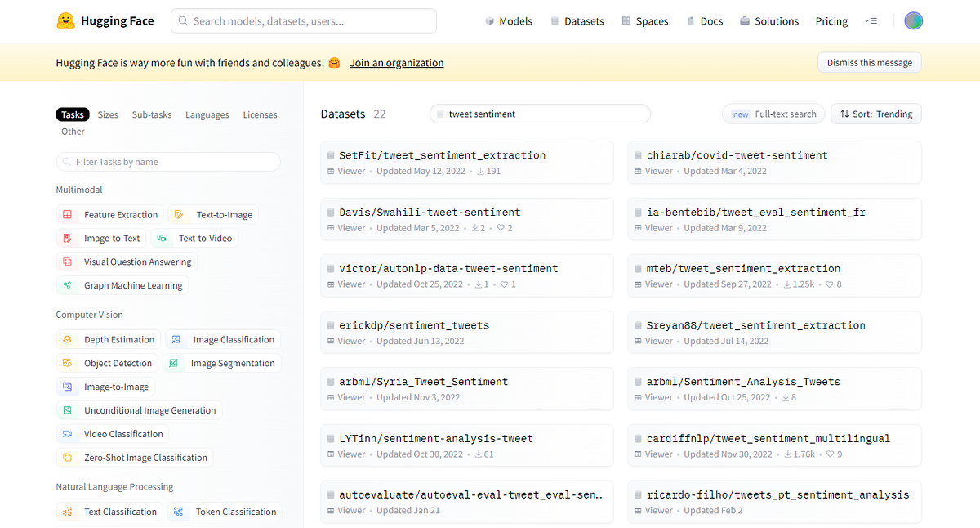Switch to the Licenses filter tab

tap(260, 115)
